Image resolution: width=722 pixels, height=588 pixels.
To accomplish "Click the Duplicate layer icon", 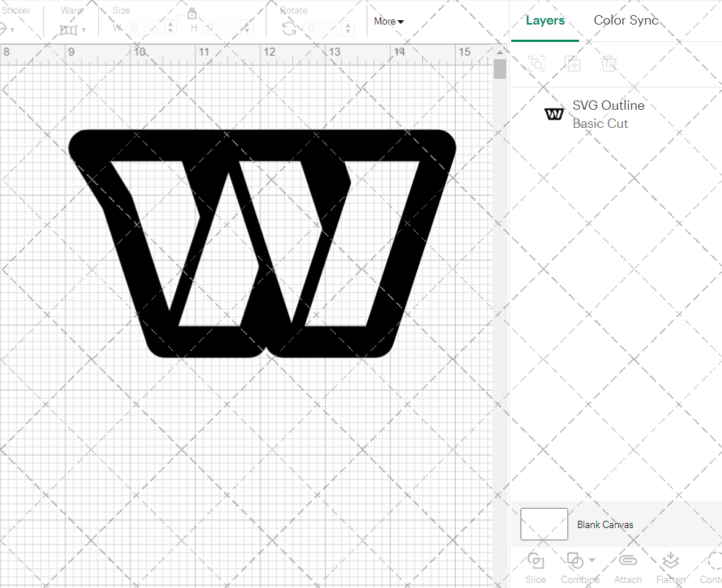I will click(573, 63).
